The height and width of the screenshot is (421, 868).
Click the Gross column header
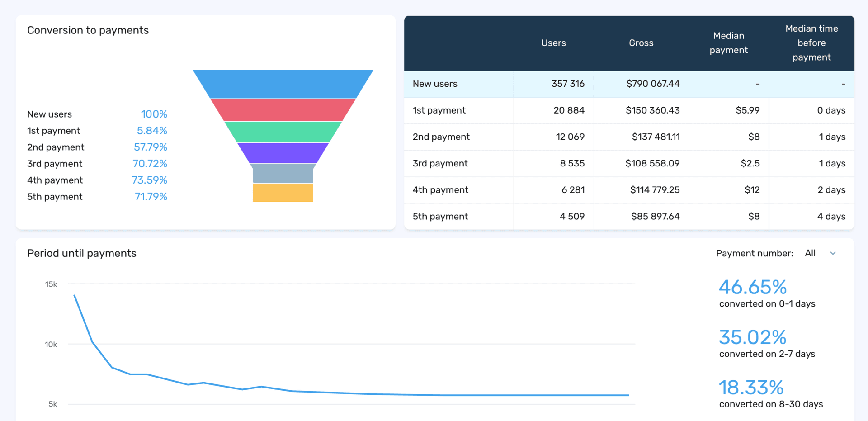click(641, 43)
